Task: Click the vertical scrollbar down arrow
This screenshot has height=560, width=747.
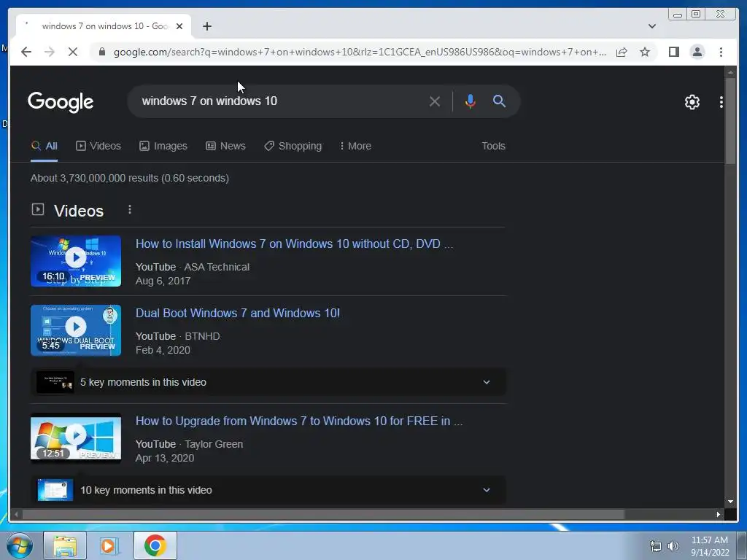Action: (730, 502)
